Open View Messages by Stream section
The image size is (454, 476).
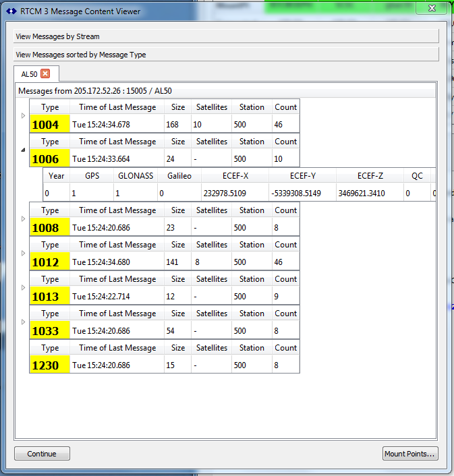coord(226,36)
